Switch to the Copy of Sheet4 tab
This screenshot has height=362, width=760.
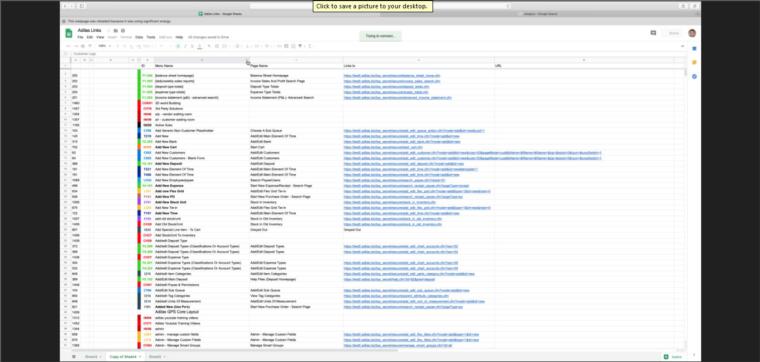(123, 357)
